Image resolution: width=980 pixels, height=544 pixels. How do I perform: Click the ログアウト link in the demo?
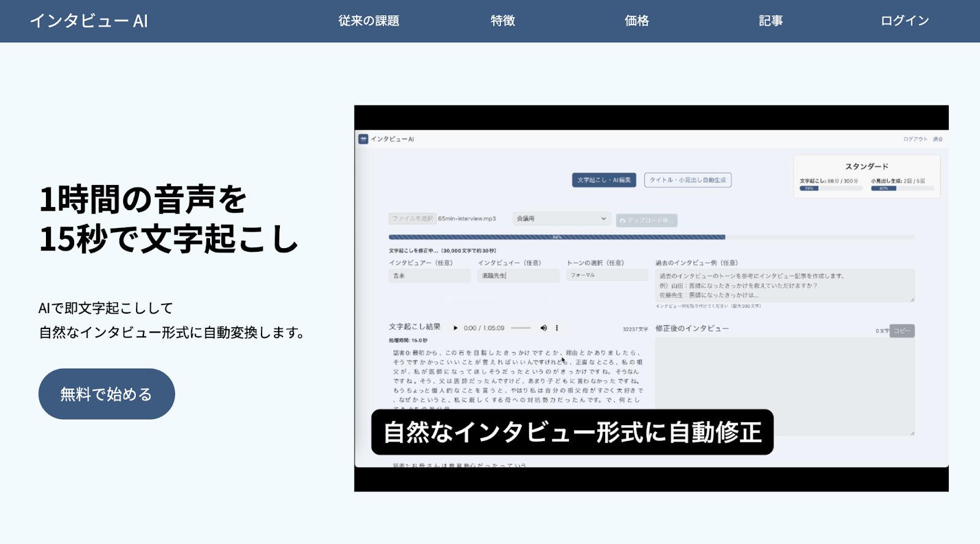pyautogui.click(x=914, y=139)
